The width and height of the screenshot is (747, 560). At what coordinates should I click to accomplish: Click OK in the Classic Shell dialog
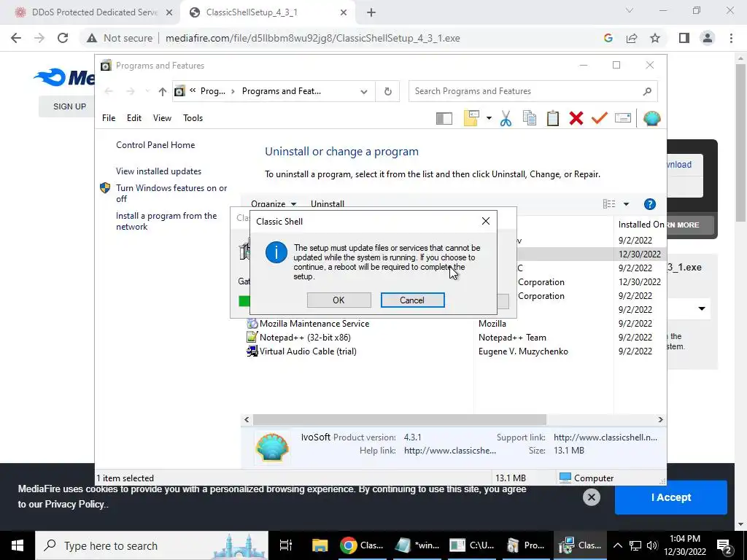click(x=338, y=300)
